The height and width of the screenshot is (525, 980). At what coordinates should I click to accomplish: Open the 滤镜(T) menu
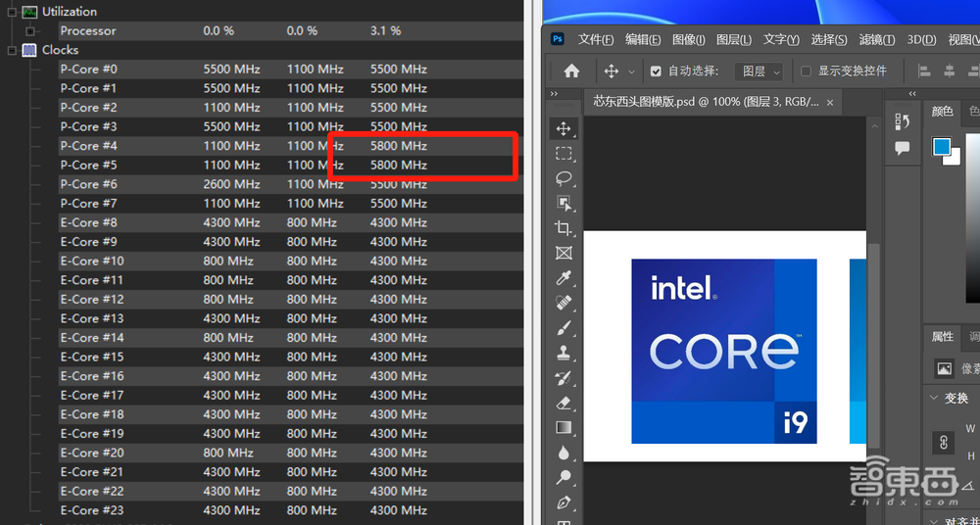[876, 39]
